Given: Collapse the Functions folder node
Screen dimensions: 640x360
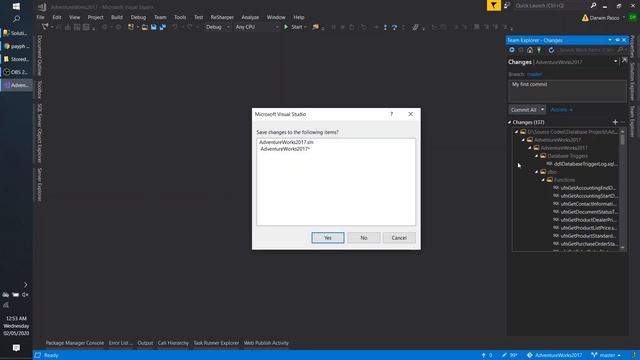Looking at the screenshot, I should (543, 180).
